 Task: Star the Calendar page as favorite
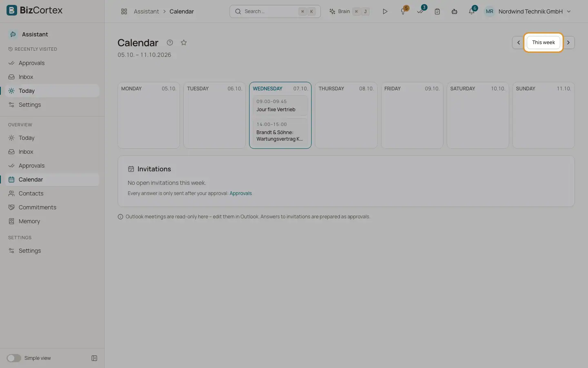click(184, 43)
